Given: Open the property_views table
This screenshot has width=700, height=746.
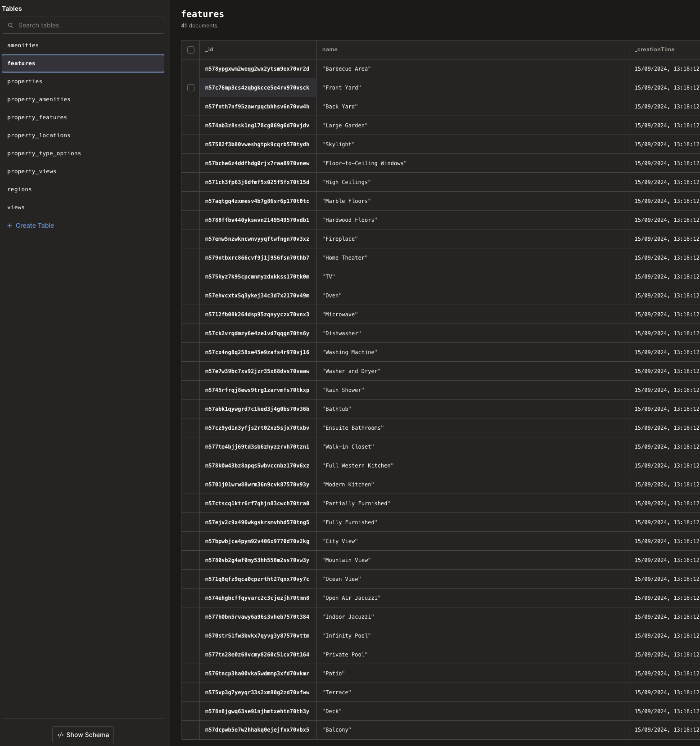Looking at the screenshot, I should click(x=83, y=171).
